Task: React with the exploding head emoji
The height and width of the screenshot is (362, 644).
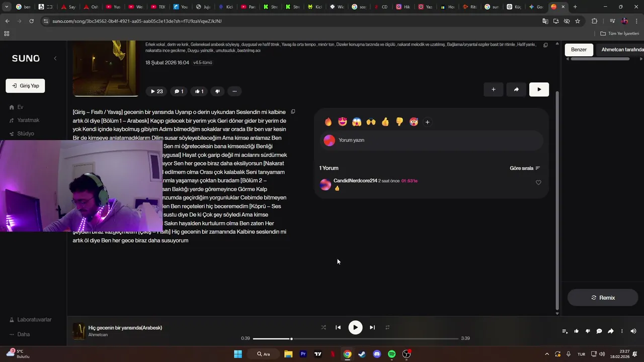Action: pyautogui.click(x=414, y=122)
